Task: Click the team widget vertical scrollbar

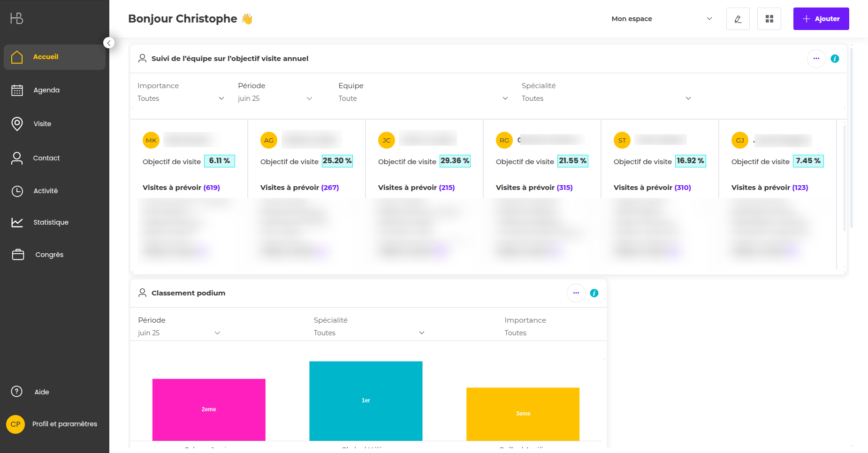Action: 845,178
